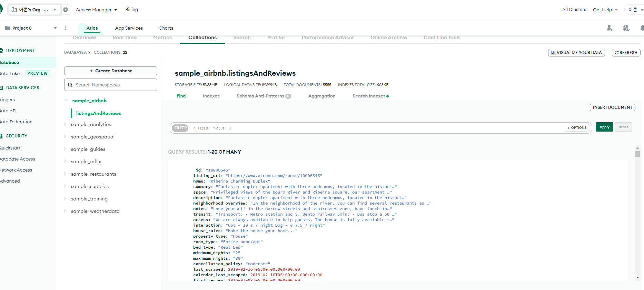Open the Search Indexes tab
Screen dimensions: 644x290
pyautogui.click(x=370, y=96)
